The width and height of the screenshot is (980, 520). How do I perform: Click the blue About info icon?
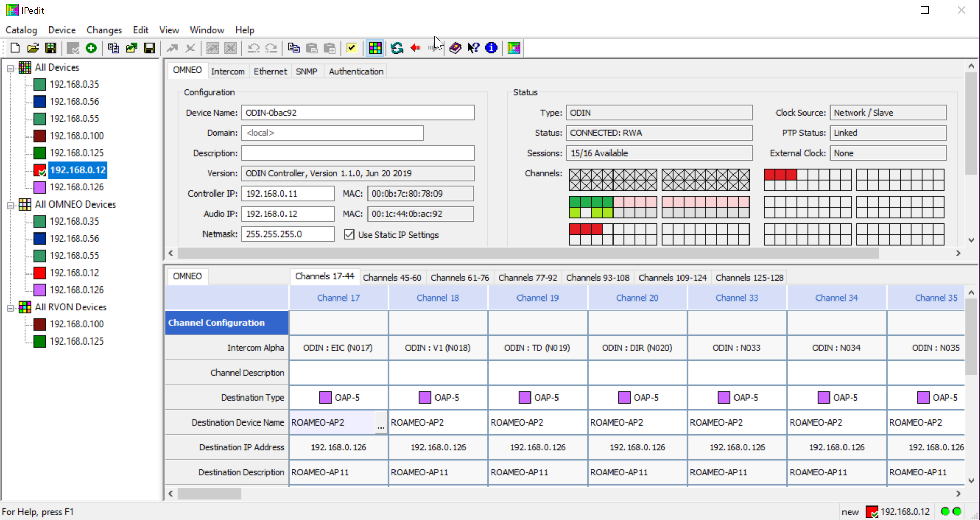[x=491, y=48]
